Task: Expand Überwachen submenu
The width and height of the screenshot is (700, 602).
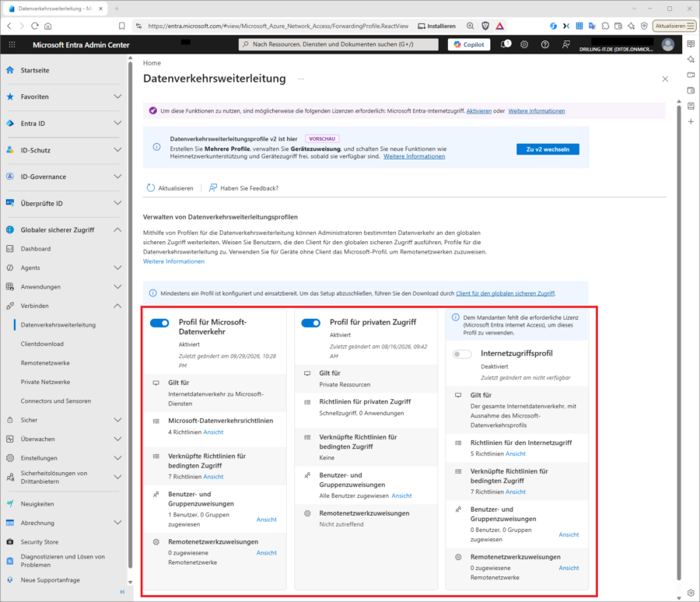Action: [117, 439]
